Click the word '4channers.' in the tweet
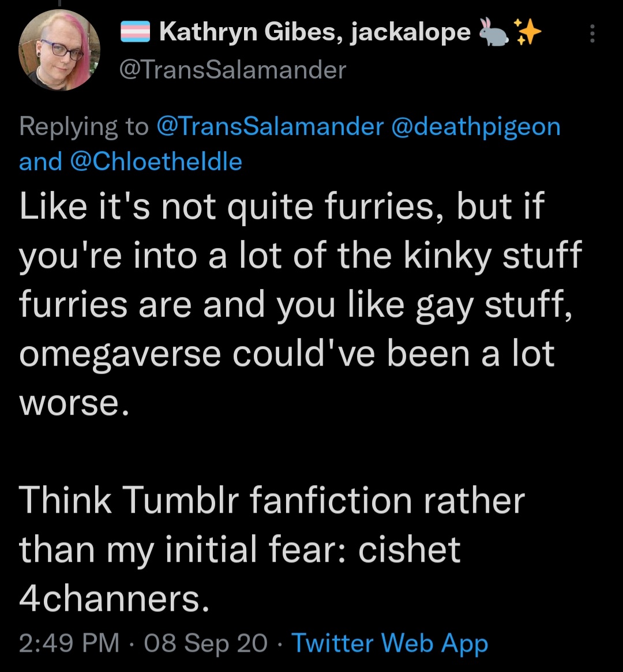 (x=114, y=598)
